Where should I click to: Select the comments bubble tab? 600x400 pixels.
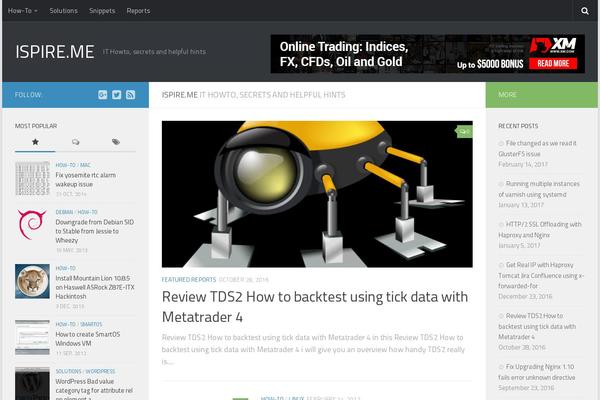(76, 142)
